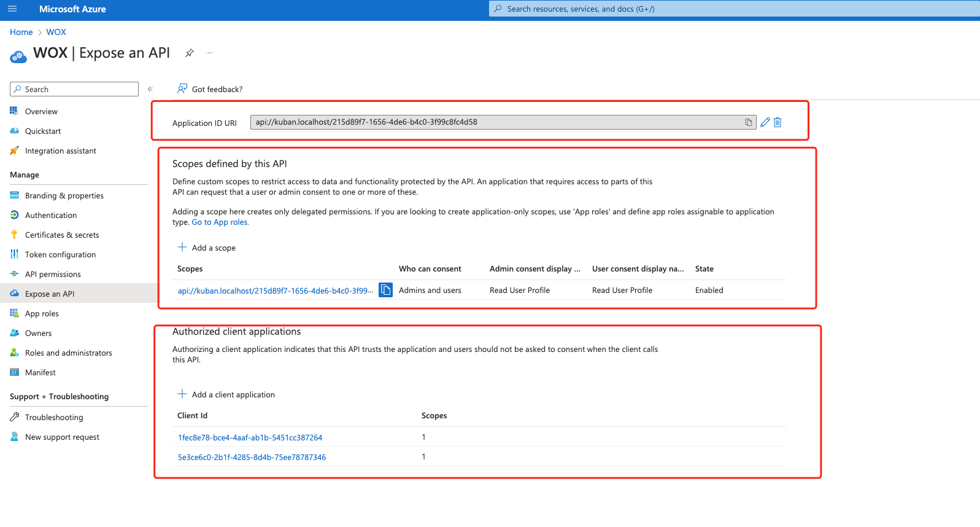980x527 pixels.
Task: Copy the Application ID URI to clipboard
Action: point(748,122)
